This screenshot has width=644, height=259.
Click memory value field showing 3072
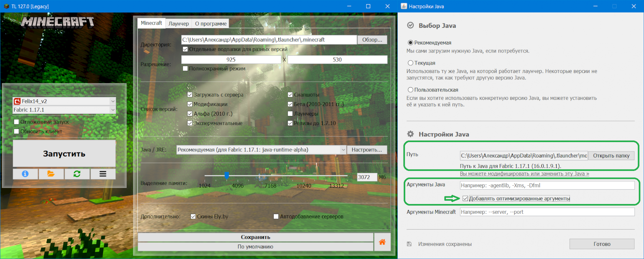pos(367,177)
